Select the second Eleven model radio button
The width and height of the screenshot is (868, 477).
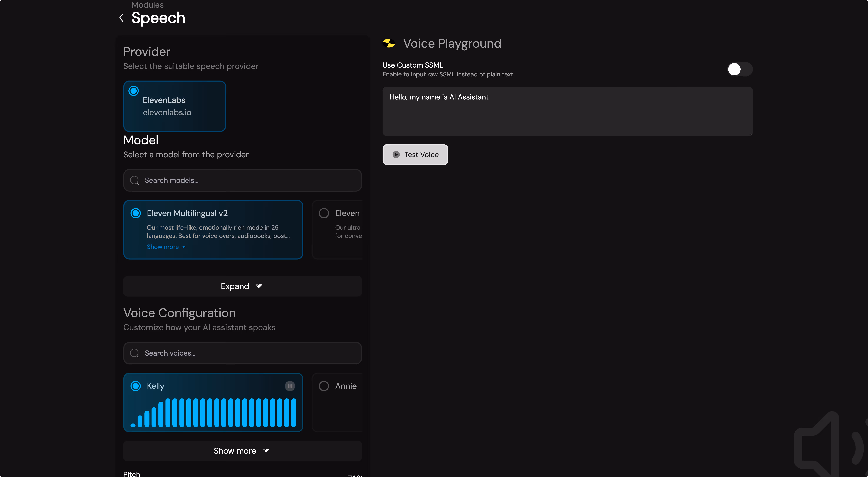pos(324,213)
